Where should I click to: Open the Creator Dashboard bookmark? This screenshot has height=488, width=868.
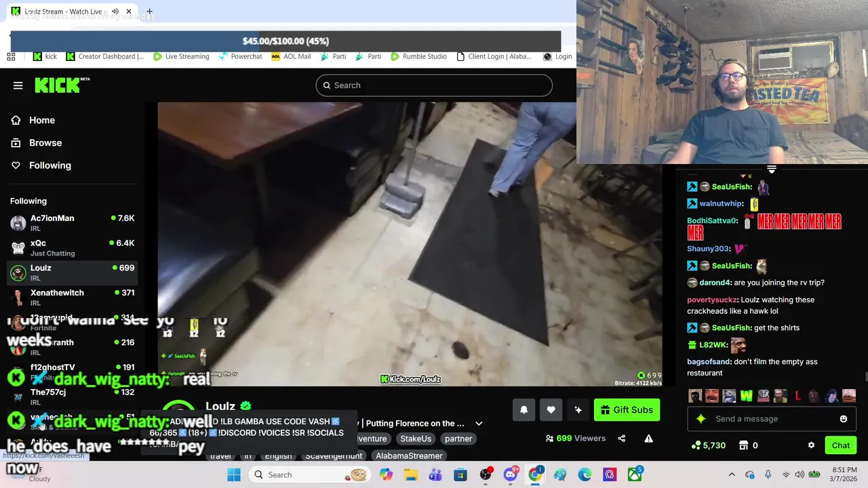coord(104,56)
